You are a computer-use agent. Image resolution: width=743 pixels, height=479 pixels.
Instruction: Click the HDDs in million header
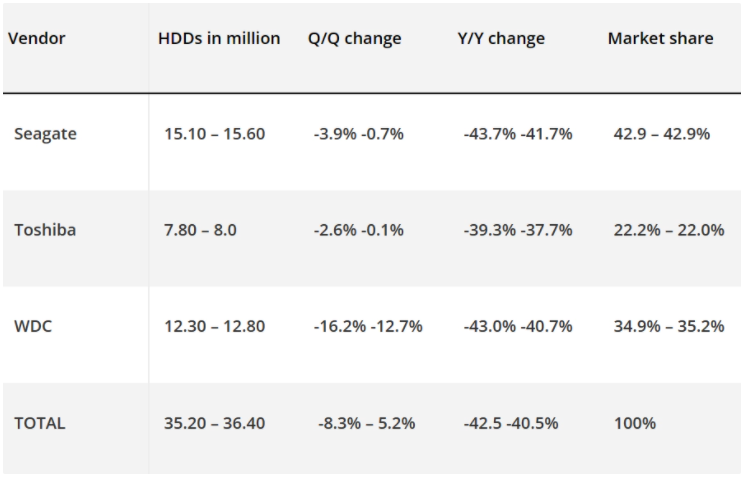[x=219, y=39]
